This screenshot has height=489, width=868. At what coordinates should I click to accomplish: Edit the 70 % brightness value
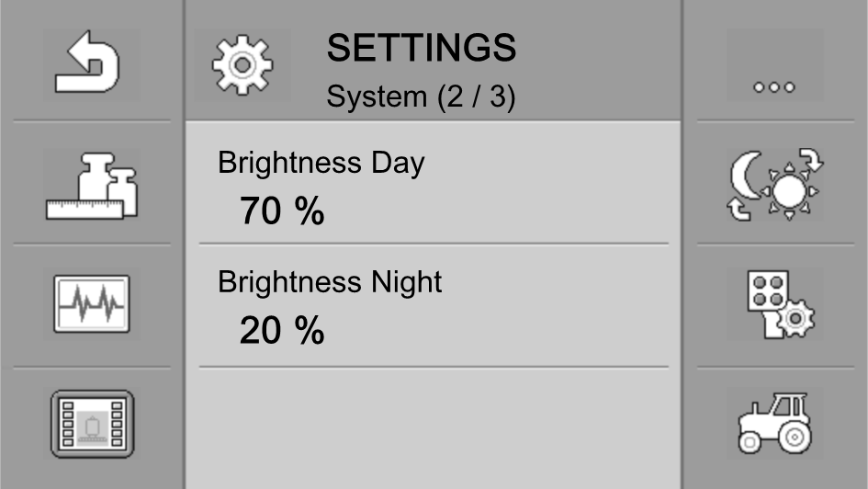(x=281, y=212)
